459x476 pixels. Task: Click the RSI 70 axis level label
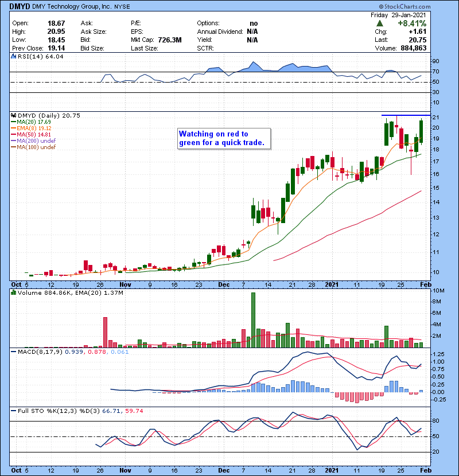coord(435,72)
